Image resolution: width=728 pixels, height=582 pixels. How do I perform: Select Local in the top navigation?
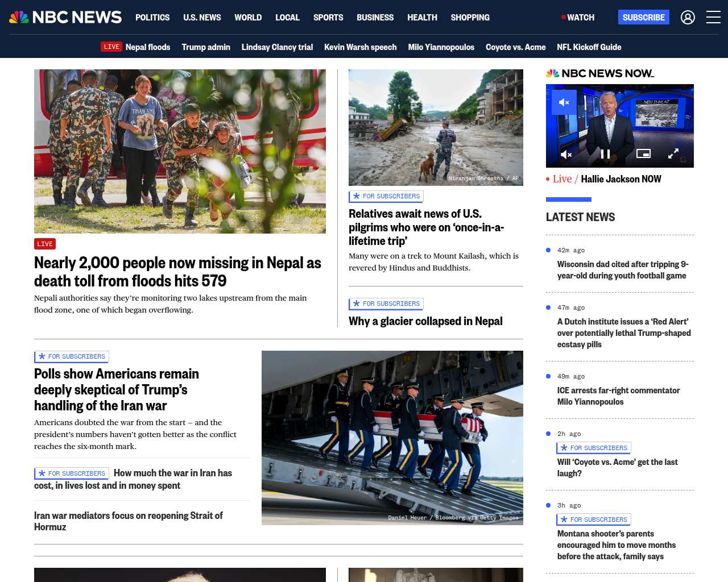point(287,18)
